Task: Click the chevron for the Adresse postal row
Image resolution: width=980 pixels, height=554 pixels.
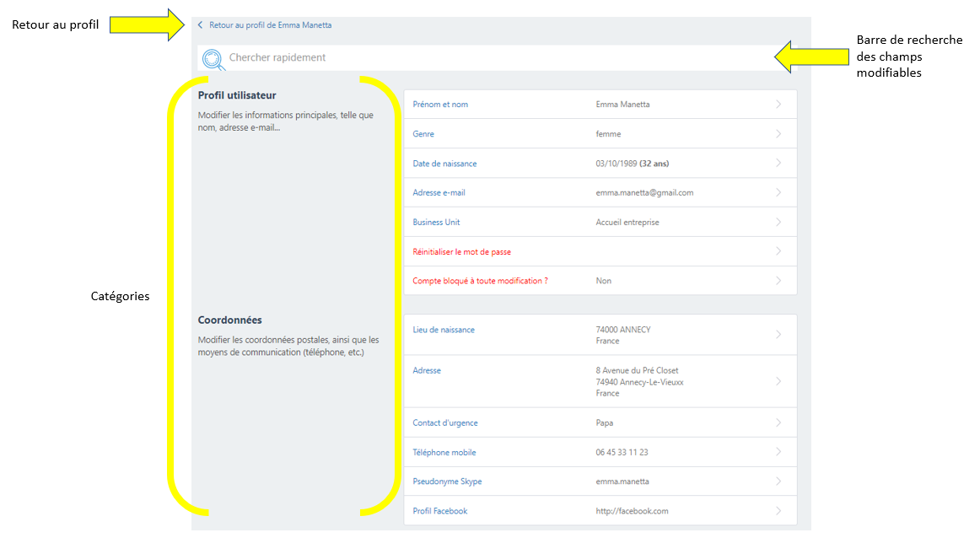Action: [778, 381]
